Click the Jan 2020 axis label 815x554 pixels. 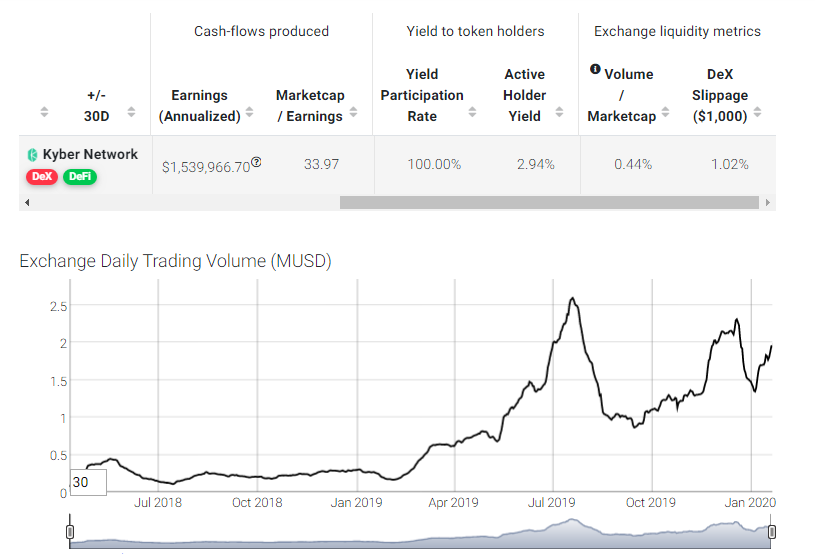pos(750,503)
